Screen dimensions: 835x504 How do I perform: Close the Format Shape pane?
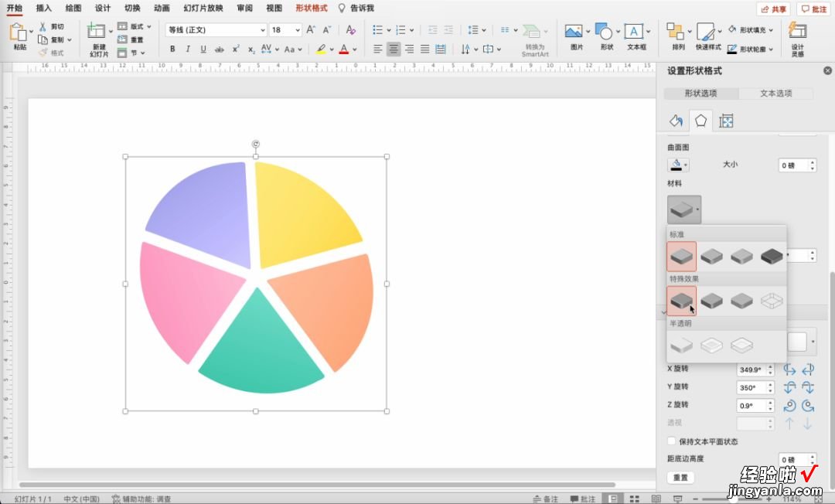point(827,70)
